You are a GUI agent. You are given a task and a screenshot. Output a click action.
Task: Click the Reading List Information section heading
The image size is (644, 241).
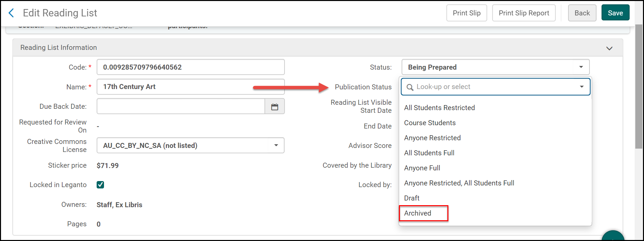[59, 48]
